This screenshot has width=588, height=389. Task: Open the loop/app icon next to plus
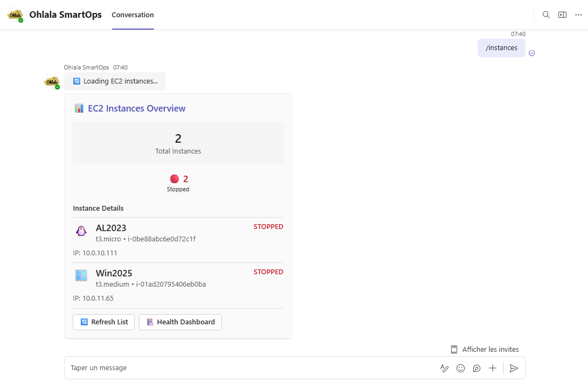[477, 368]
